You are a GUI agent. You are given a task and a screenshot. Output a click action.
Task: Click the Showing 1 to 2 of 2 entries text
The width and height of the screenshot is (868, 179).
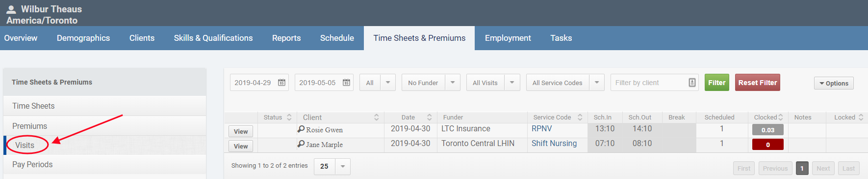click(x=270, y=166)
